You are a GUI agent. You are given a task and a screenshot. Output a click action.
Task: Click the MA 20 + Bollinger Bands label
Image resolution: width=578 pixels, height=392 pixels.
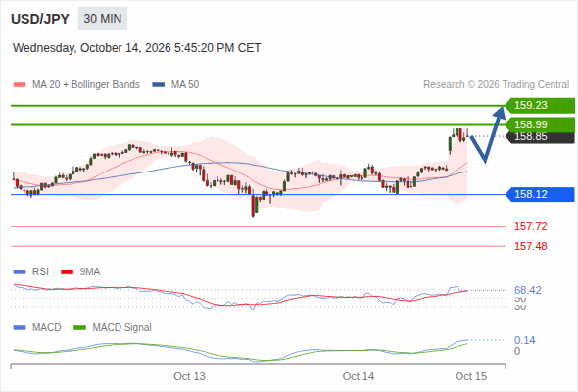point(86,85)
